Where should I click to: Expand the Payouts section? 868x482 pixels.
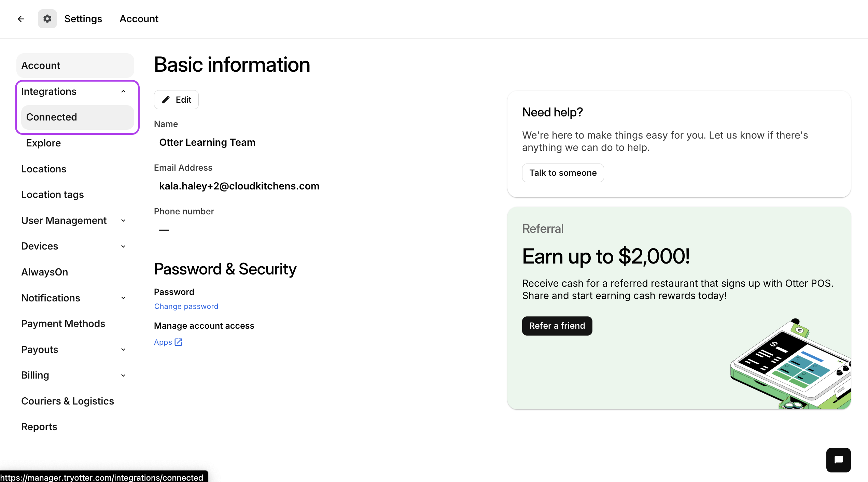click(123, 350)
